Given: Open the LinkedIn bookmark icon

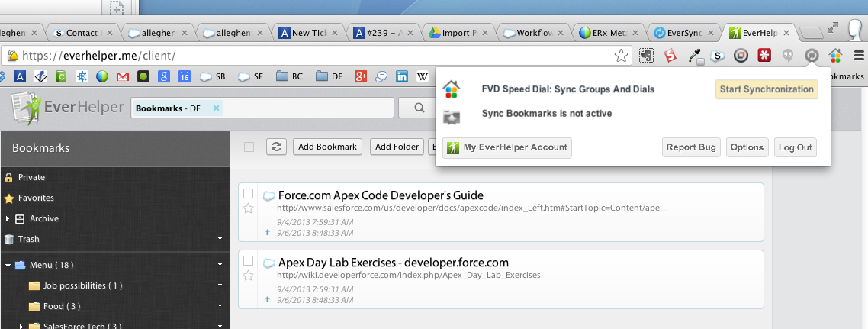Looking at the screenshot, I should point(402,77).
